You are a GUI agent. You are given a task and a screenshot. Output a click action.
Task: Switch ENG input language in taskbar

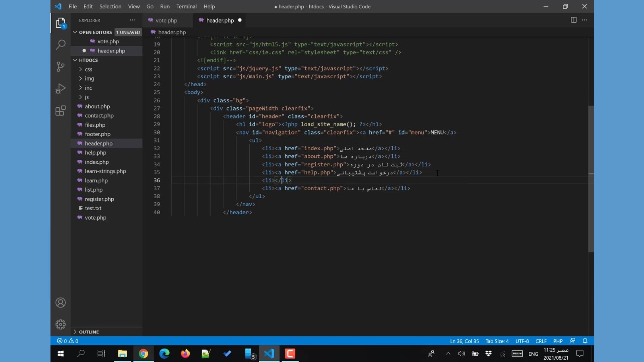[x=533, y=354]
